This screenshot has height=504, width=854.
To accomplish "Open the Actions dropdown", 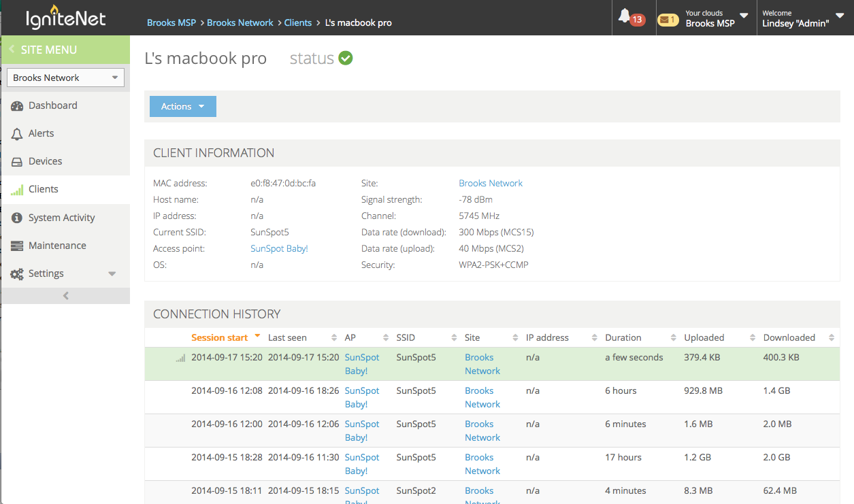I will [182, 106].
